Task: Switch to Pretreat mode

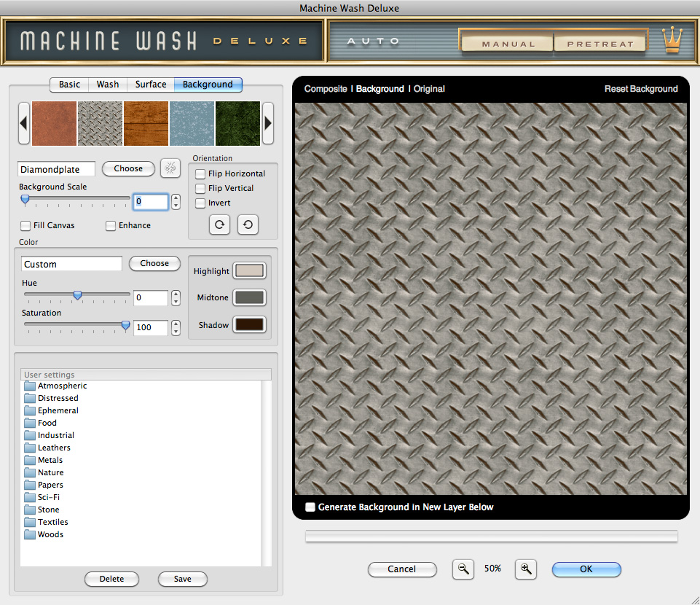Action: pos(600,44)
